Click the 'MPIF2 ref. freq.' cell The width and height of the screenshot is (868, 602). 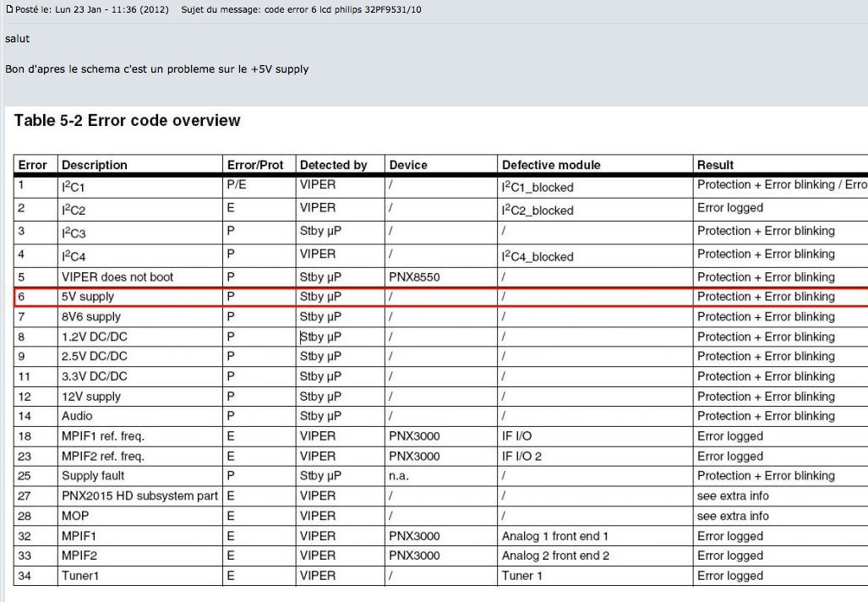click(x=103, y=457)
